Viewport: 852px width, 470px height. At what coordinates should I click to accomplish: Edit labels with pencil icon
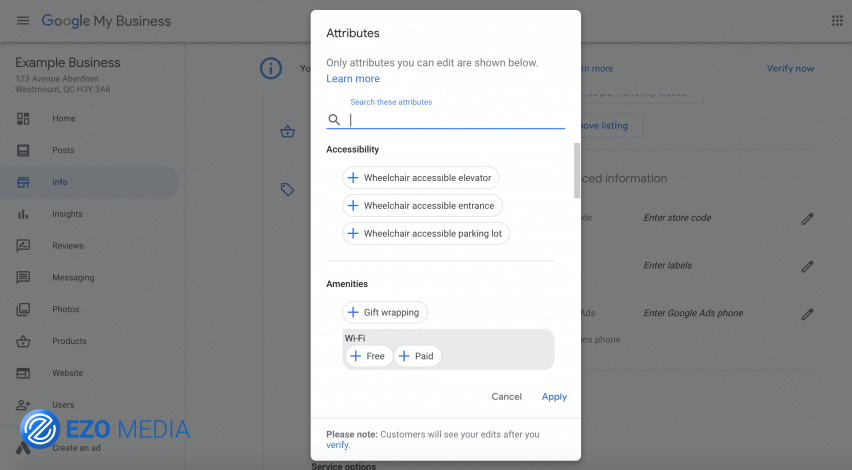click(x=807, y=266)
